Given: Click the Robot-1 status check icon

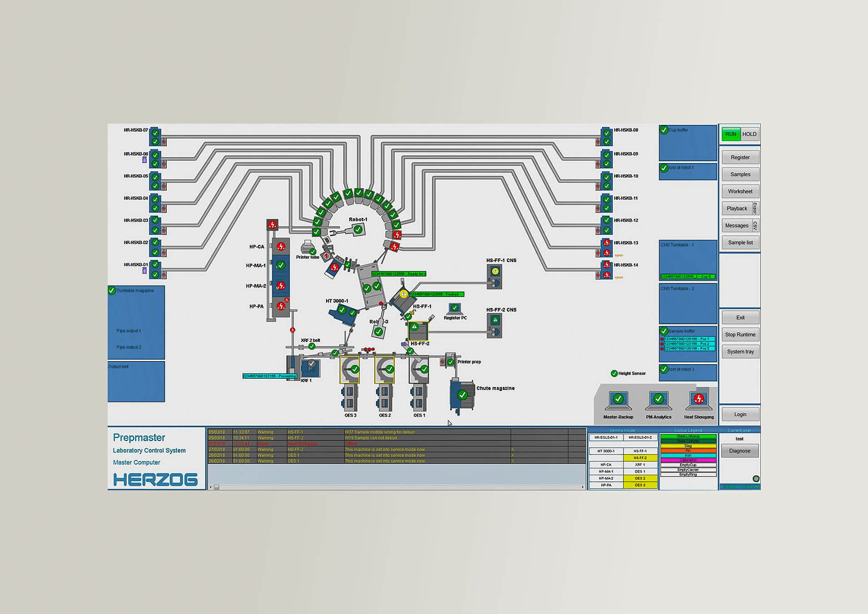Looking at the screenshot, I should (x=358, y=229).
